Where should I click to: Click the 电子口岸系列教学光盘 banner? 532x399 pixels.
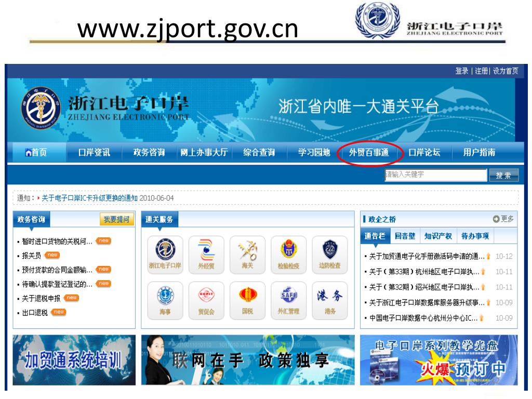[x=439, y=360]
